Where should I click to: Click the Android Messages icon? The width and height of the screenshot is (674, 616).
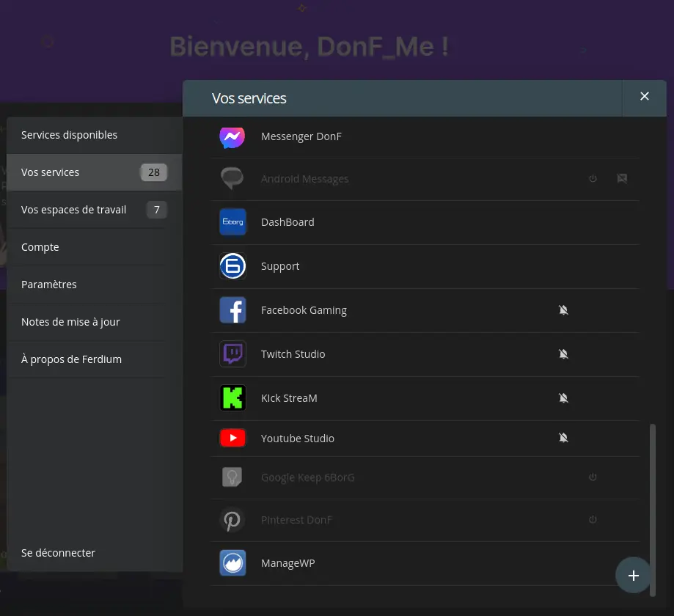[232, 178]
